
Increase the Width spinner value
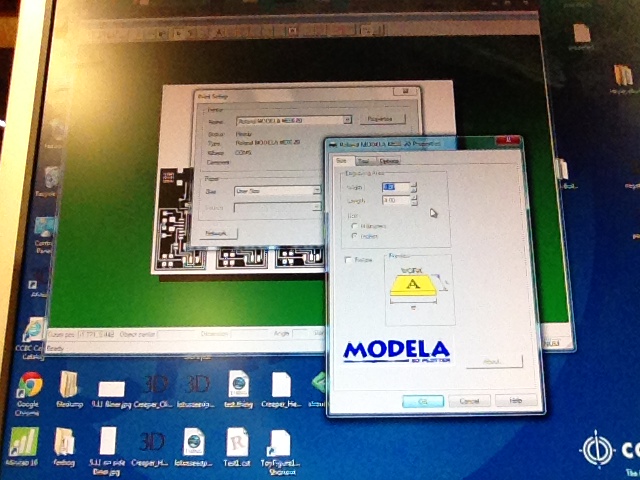[413, 184]
